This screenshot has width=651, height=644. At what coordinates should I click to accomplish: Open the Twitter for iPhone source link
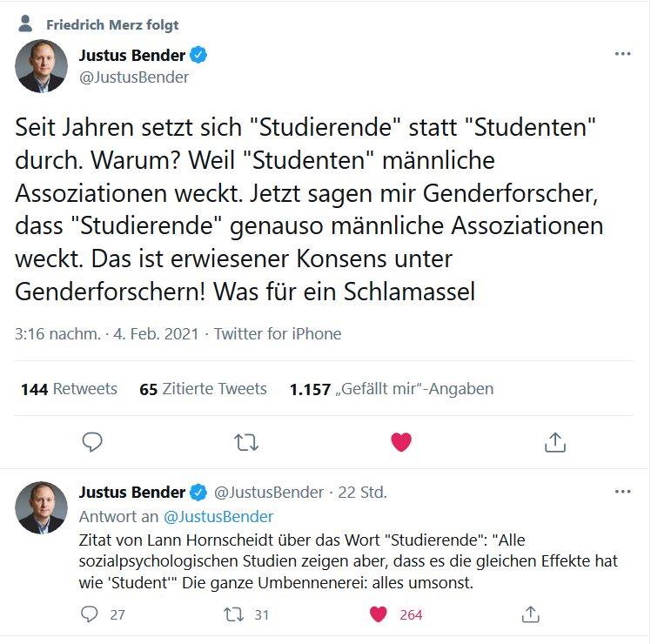(278, 334)
